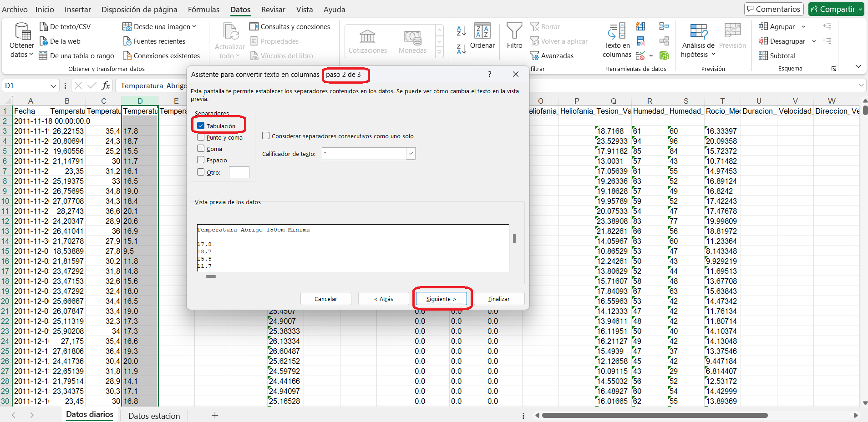The height and width of the screenshot is (422, 868).
Task: Open the Comentarios pane
Action: point(773,9)
